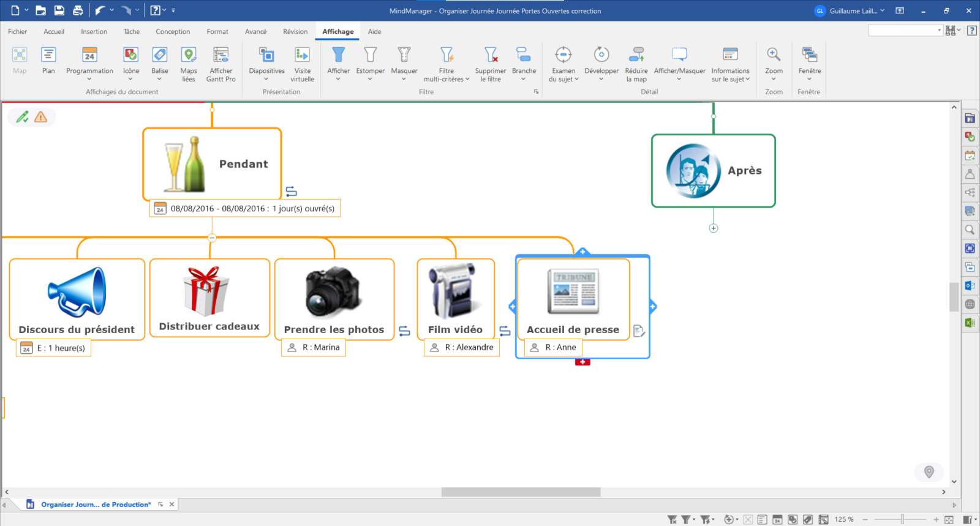
Task: Close the Organiser Journ... document tab
Action: coord(172,505)
